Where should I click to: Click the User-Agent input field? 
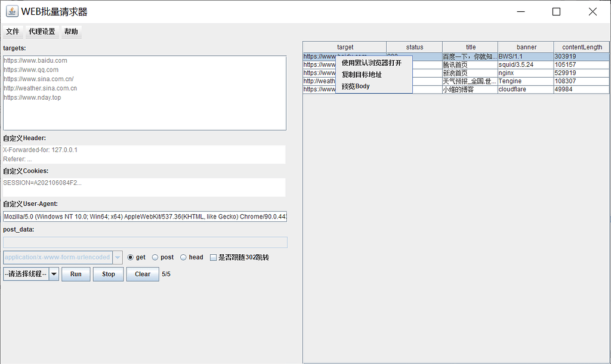tap(145, 217)
